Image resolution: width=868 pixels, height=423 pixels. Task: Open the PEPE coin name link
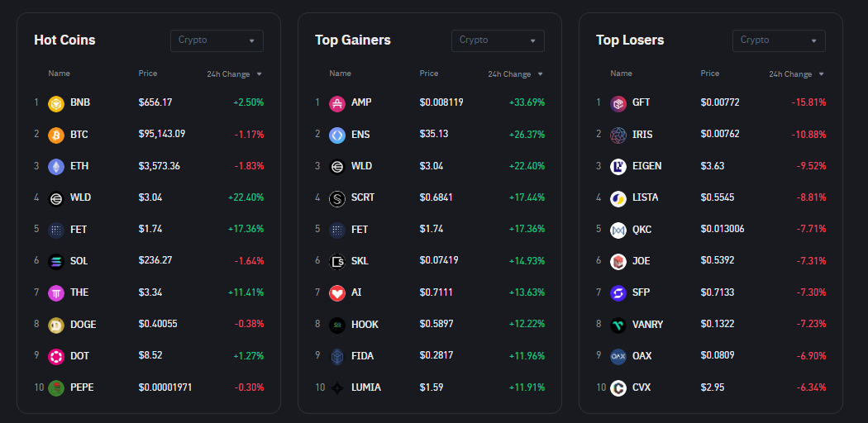point(82,387)
